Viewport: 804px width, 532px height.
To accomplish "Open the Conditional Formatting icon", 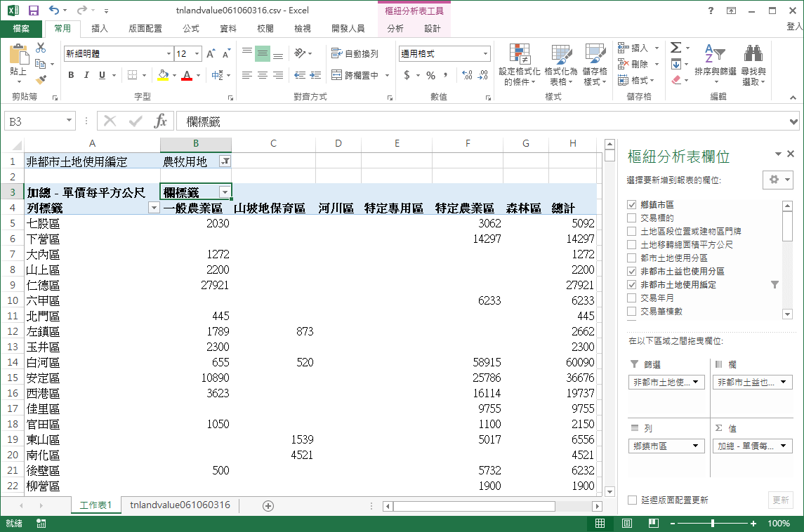I will (x=520, y=65).
